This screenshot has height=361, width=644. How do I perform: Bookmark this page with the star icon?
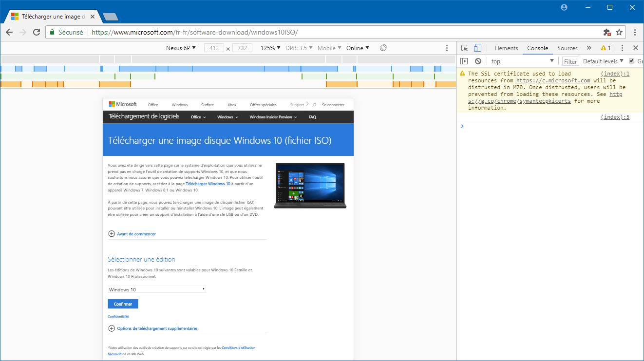pos(619,32)
